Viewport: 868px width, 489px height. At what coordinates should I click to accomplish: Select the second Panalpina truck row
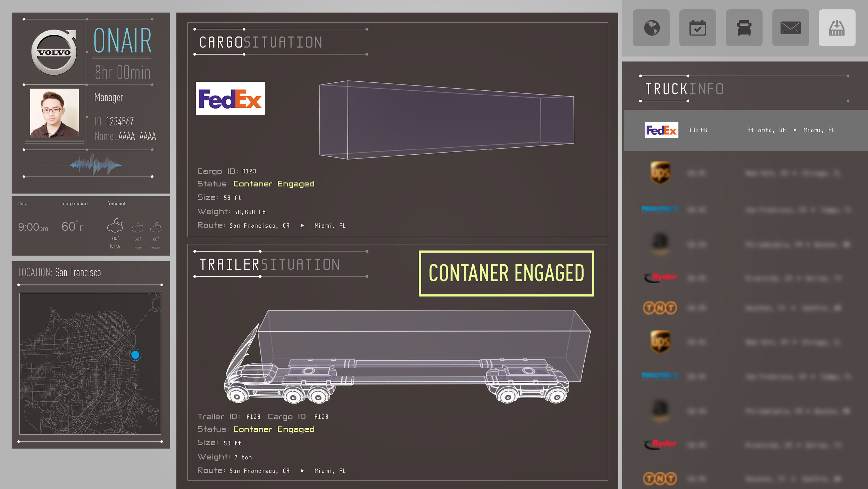click(x=745, y=376)
